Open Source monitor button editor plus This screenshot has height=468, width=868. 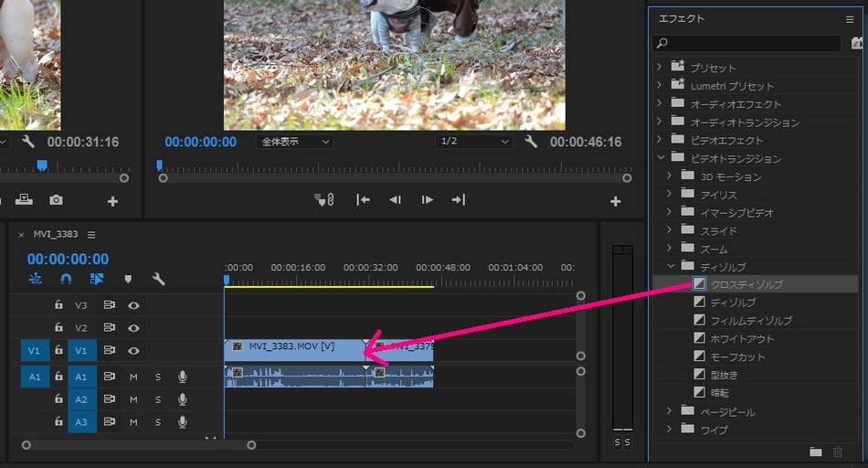coord(112,202)
